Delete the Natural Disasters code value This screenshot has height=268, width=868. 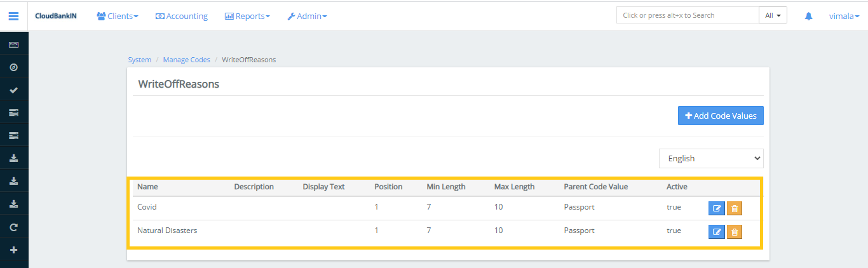pos(734,232)
